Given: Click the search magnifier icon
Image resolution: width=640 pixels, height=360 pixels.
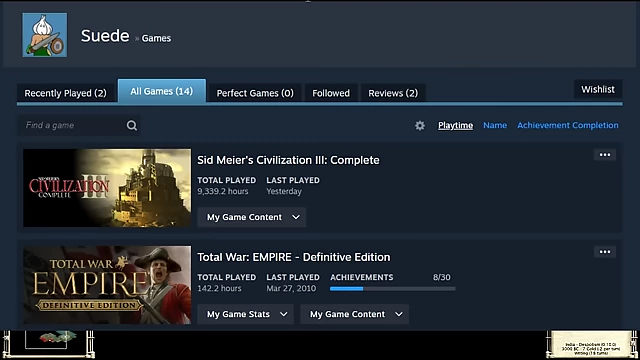Looking at the screenshot, I should coord(131,125).
